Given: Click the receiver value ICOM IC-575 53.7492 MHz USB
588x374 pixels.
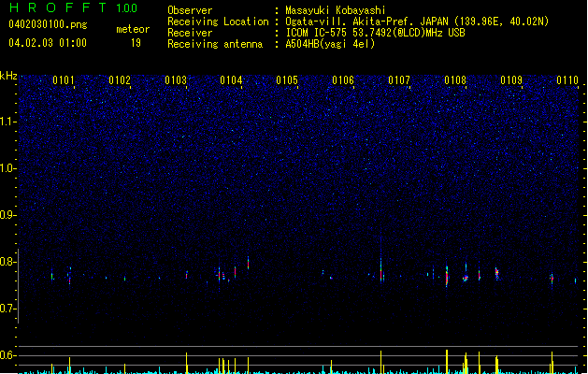Looking at the screenshot, I should [x=375, y=33].
